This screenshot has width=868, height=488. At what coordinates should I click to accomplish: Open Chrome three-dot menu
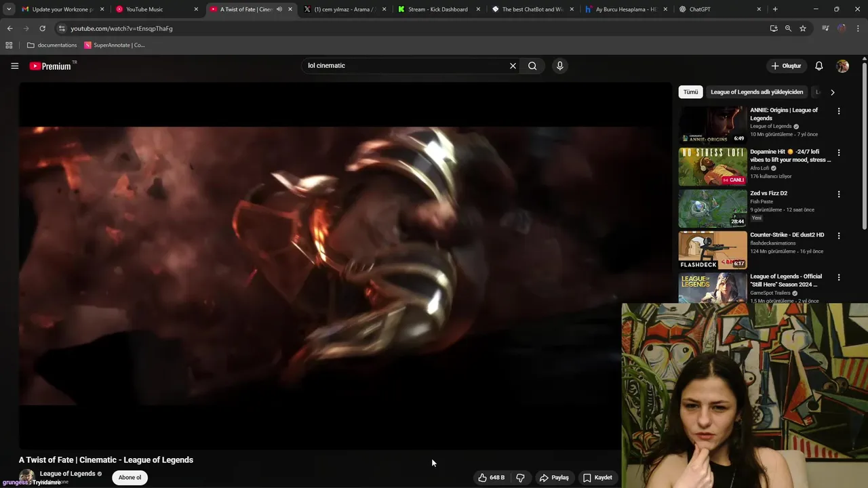(x=858, y=28)
